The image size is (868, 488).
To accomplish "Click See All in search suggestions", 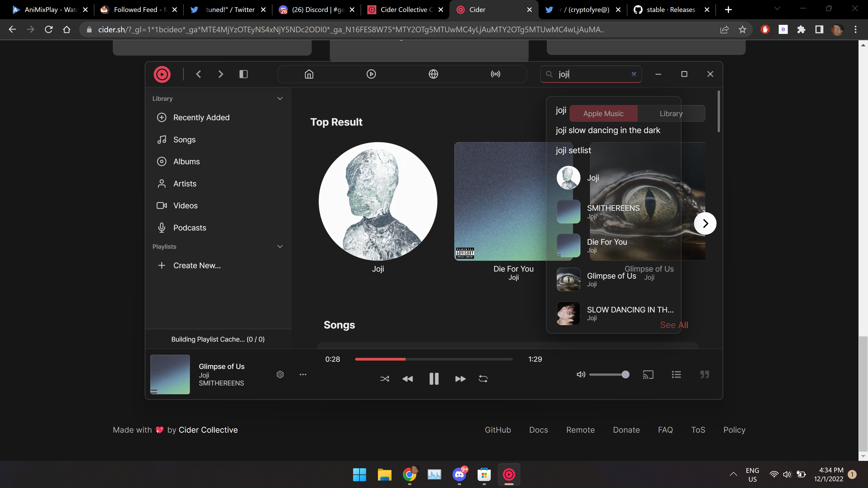I will (x=674, y=325).
